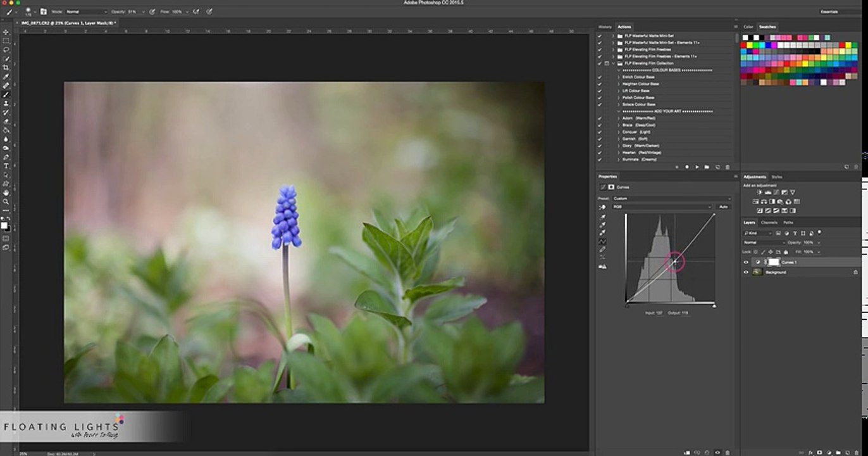Select the Hand tool
This screenshot has width=868, height=456.
pos(6,193)
